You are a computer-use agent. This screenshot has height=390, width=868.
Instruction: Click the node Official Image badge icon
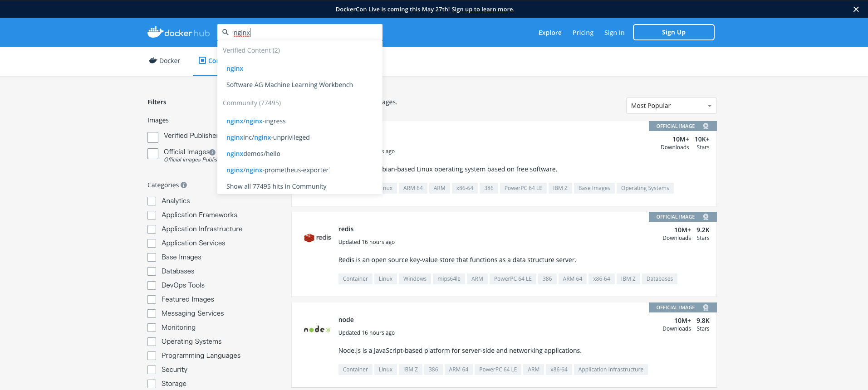(x=706, y=307)
